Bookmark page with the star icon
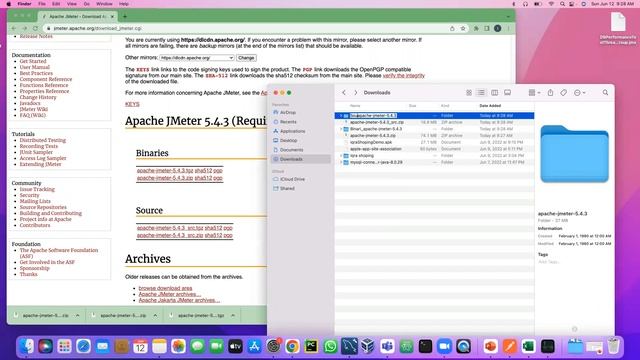Viewport: 640px width, 360px height. point(463,29)
